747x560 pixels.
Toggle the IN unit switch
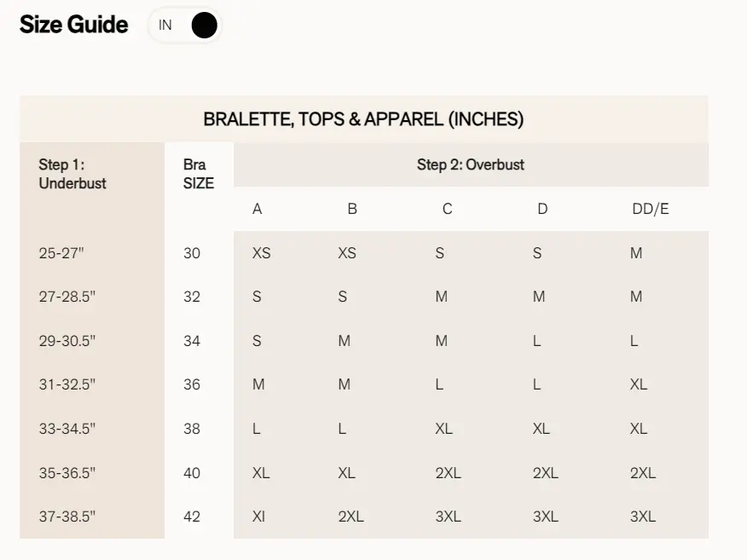tap(185, 26)
